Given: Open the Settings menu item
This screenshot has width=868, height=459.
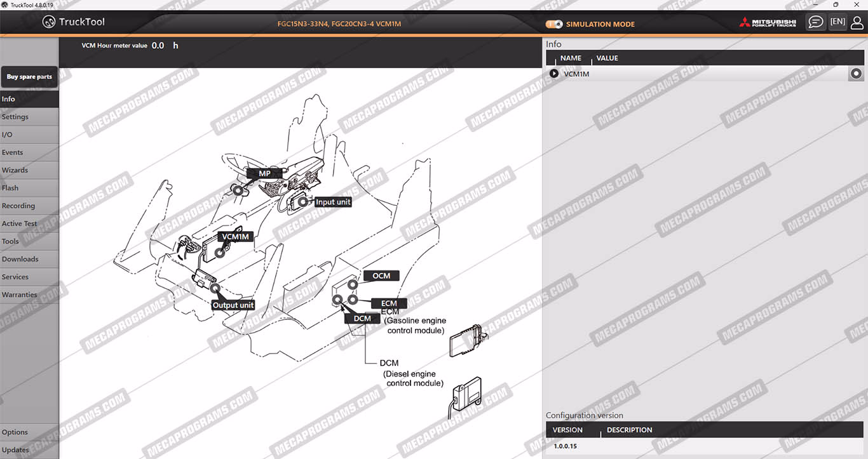Looking at the screenshot, I should (x=29, y=117).
